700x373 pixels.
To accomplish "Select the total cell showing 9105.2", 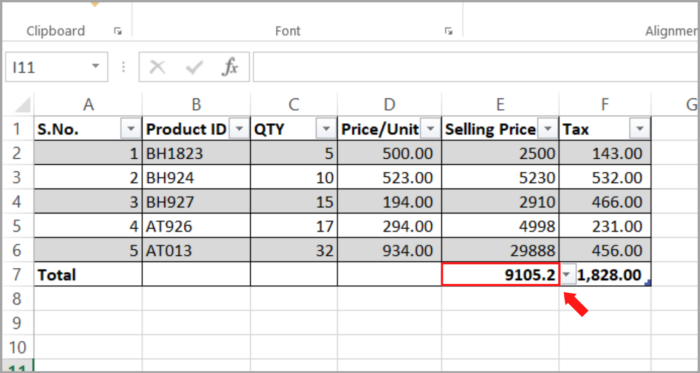I will 500,274.
